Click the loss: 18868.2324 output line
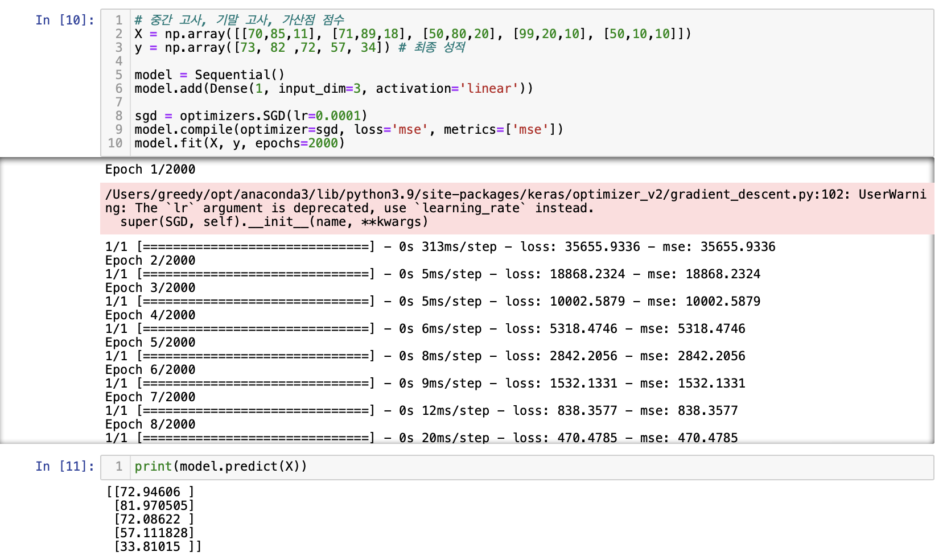 coord(433,274)
